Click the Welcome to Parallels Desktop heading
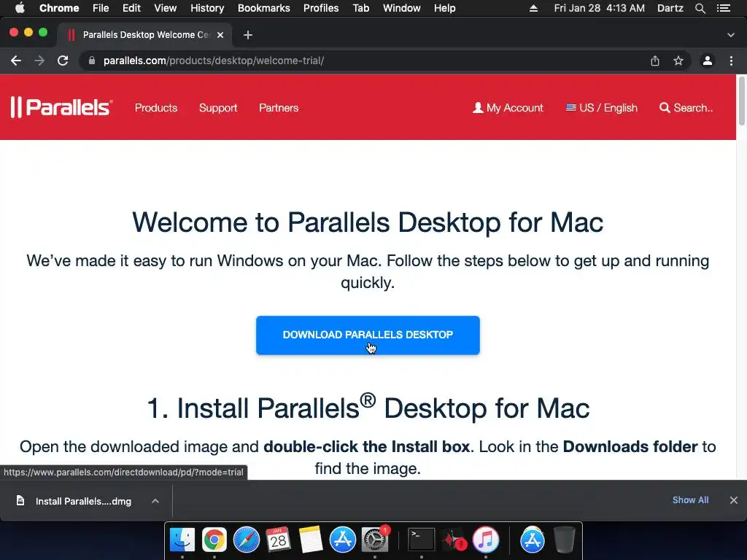The image size is (747, 560). tap(368, 222)
